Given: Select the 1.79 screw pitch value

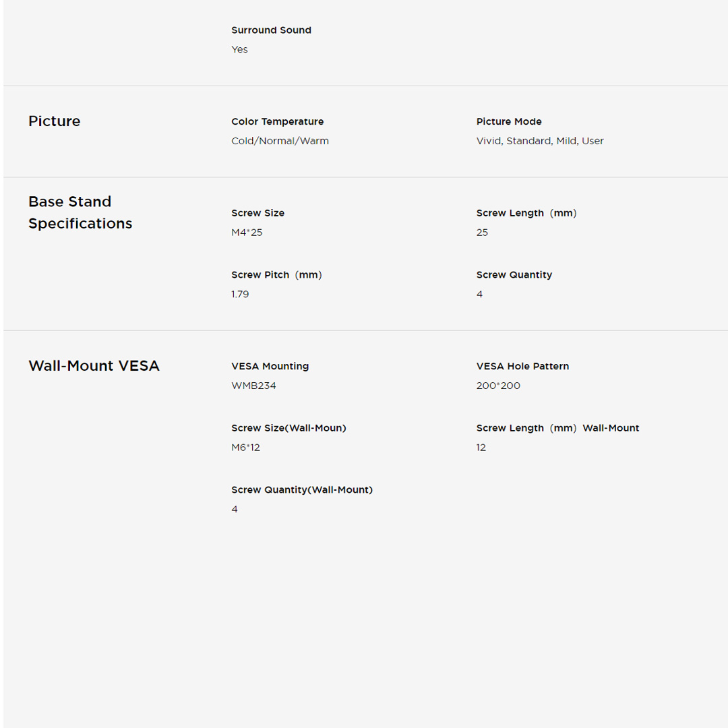Looking at the screenshot, I should (x=240, y=295).
